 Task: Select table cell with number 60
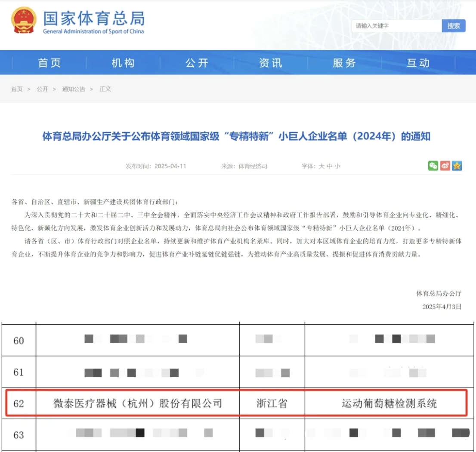pyautogui.click(x=19, y=340)
